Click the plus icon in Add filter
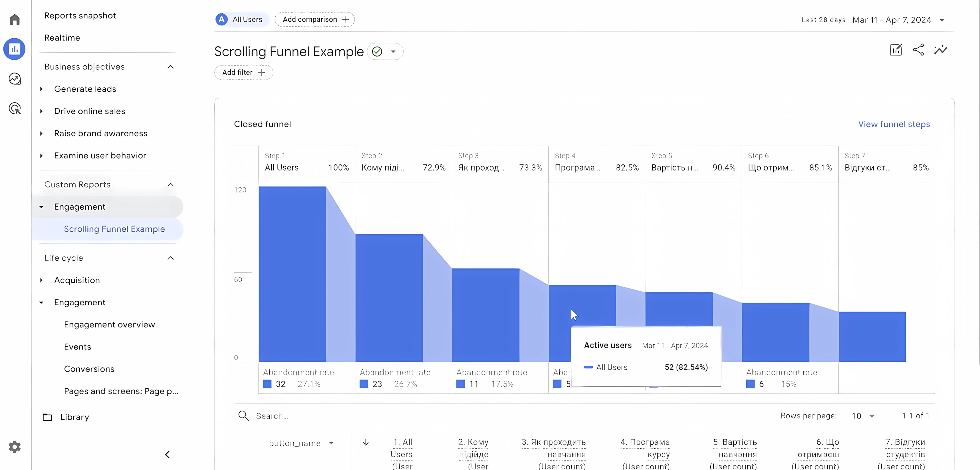This screenshot has width=980, height=470. pos(261,72)
